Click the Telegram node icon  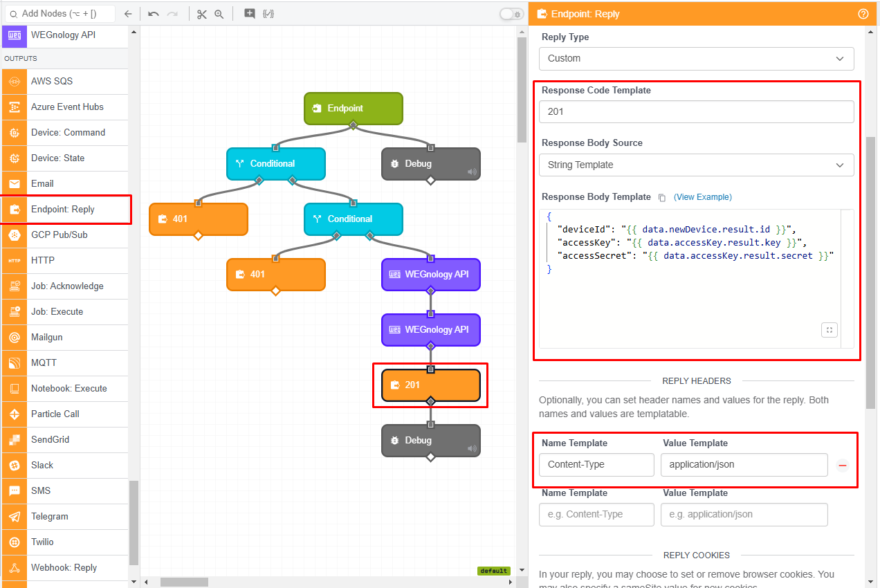click(15, 517)
